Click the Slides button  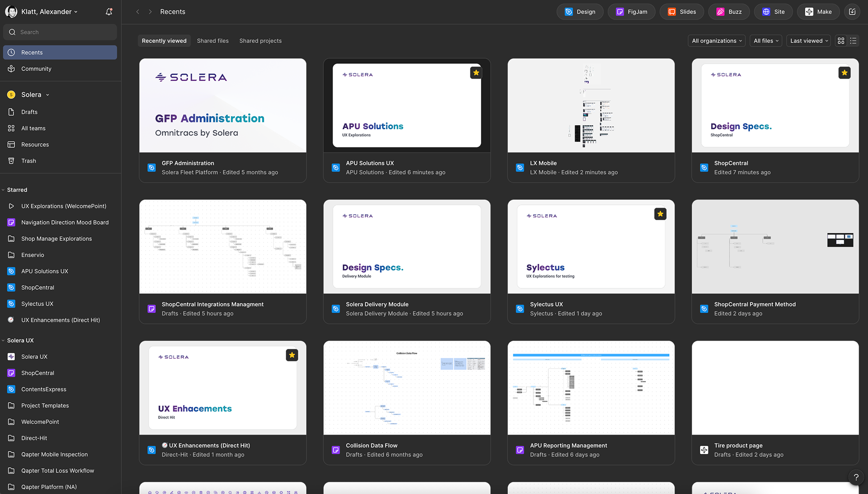(681, 12)
